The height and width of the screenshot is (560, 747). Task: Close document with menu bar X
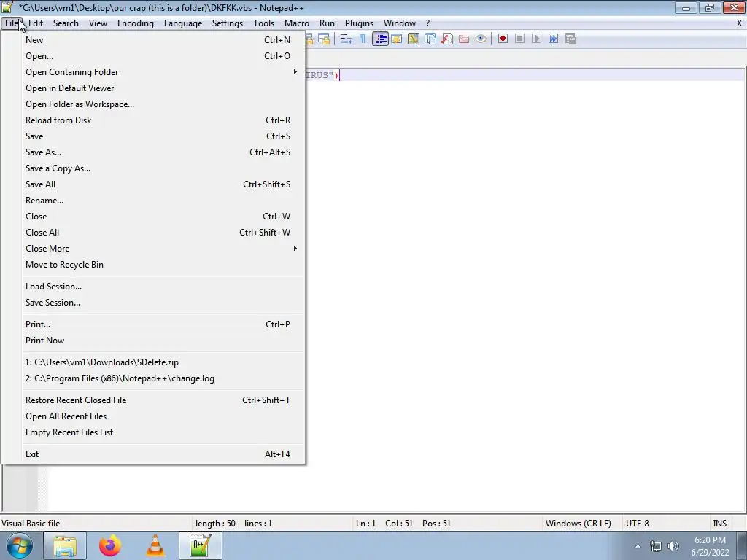[740, 23]
